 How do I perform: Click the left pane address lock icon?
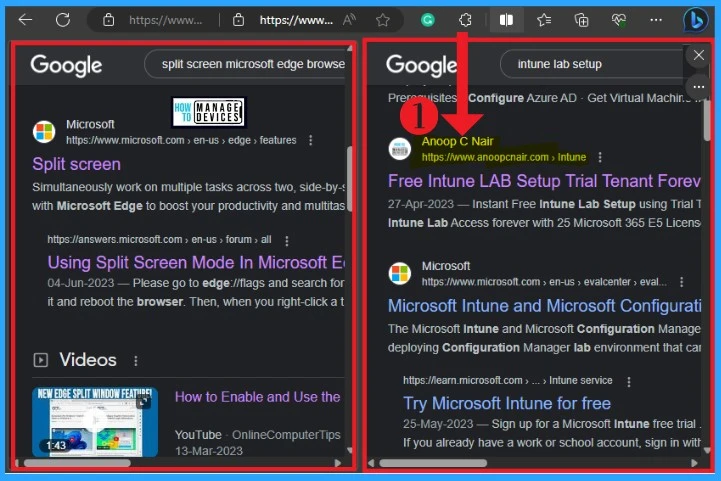click(x=109, y=20)
